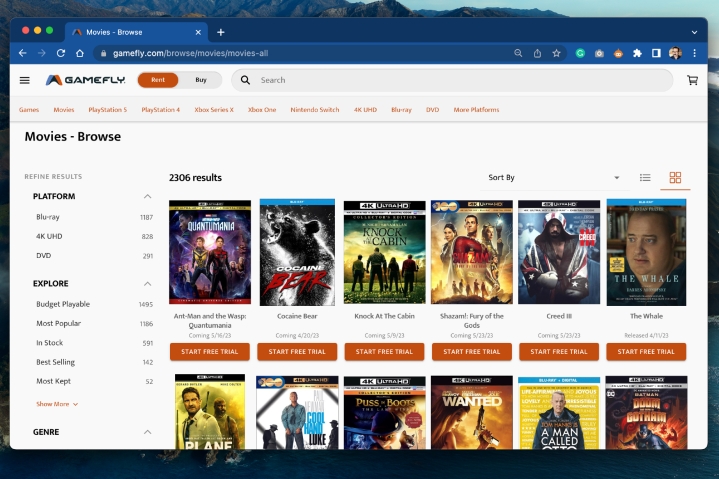Open the Xbox One nav item

pyautogui.click(x=262, y=110)
